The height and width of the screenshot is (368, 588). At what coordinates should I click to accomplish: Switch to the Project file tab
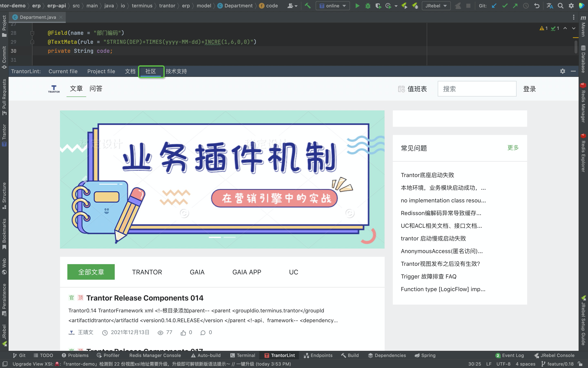[x=101, y=71]
